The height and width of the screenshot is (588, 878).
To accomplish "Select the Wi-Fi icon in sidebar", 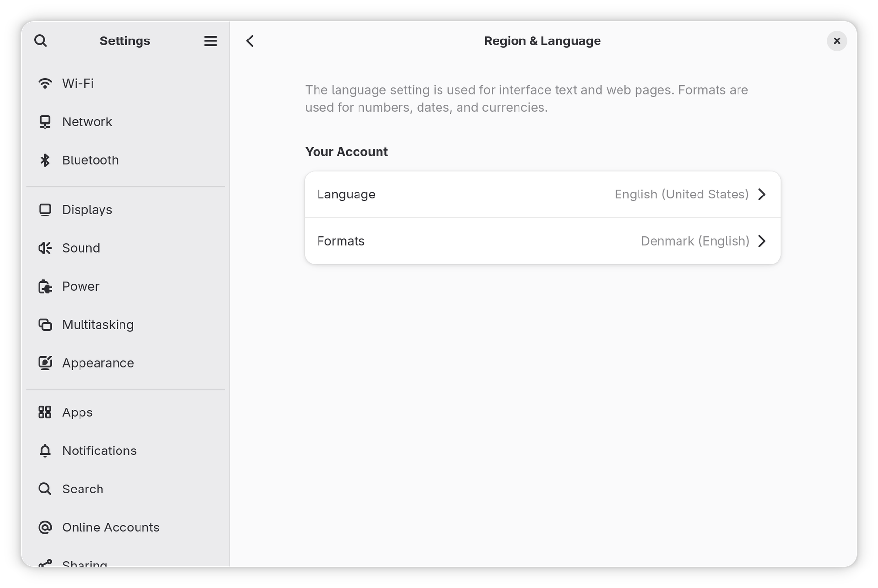I will 45,83.
